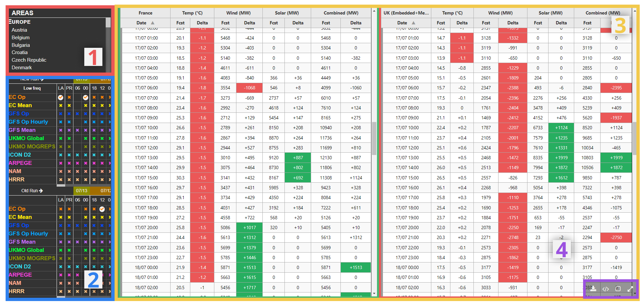Click France Temp Fcst column header

pos(180,23)
